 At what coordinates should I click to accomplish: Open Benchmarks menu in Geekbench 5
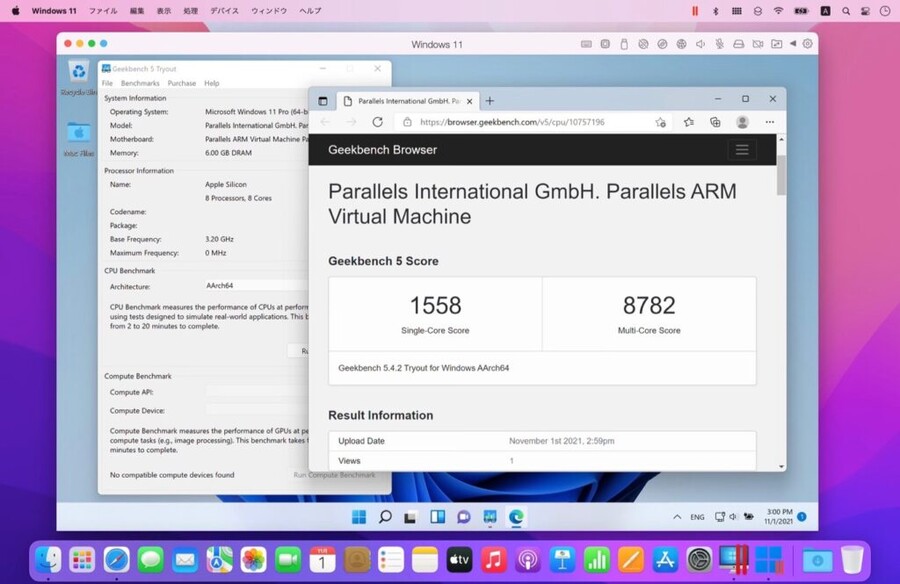(x=140, y=83)
